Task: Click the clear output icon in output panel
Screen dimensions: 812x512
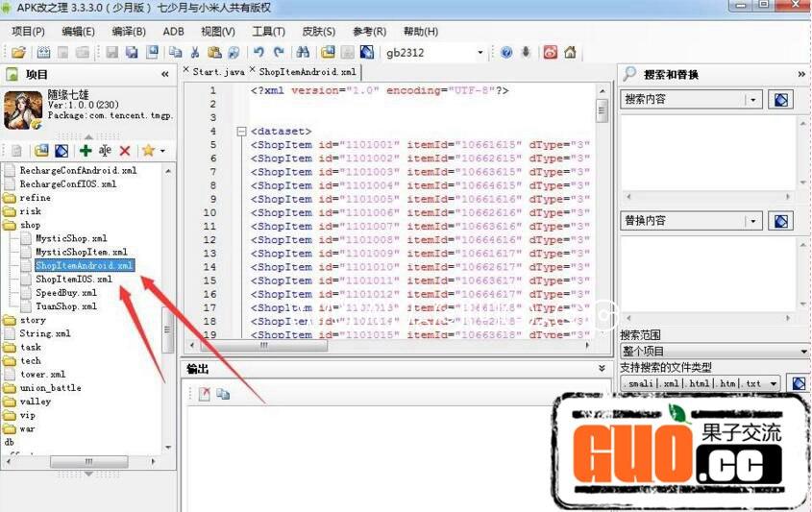Action: (x=205, y=394)
